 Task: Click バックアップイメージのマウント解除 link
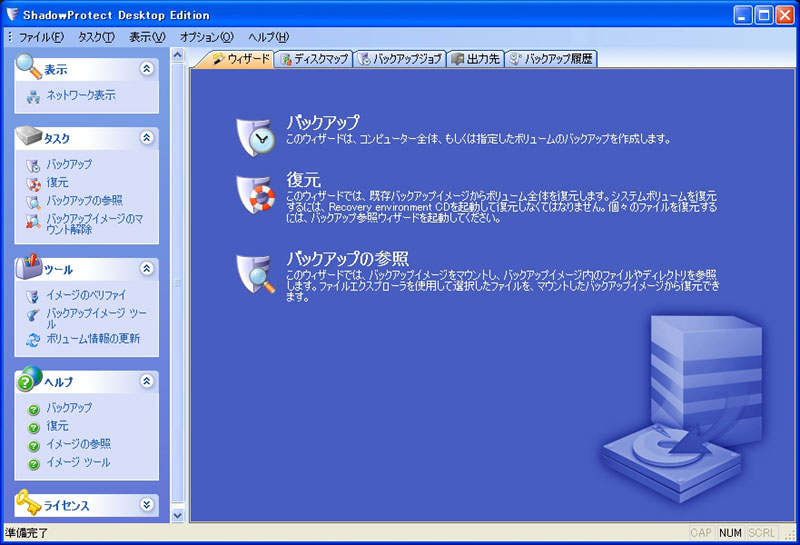[94, 224]
